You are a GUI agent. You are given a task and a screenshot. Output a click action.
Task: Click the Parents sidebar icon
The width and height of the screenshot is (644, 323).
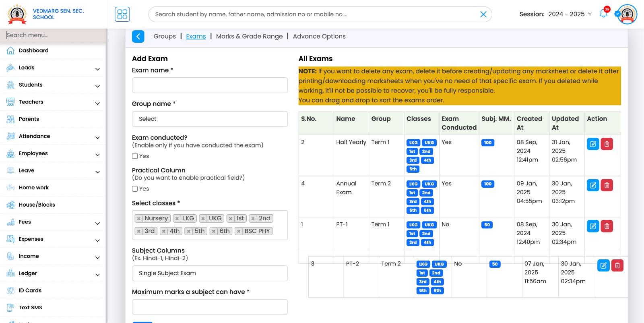(10, 119)
